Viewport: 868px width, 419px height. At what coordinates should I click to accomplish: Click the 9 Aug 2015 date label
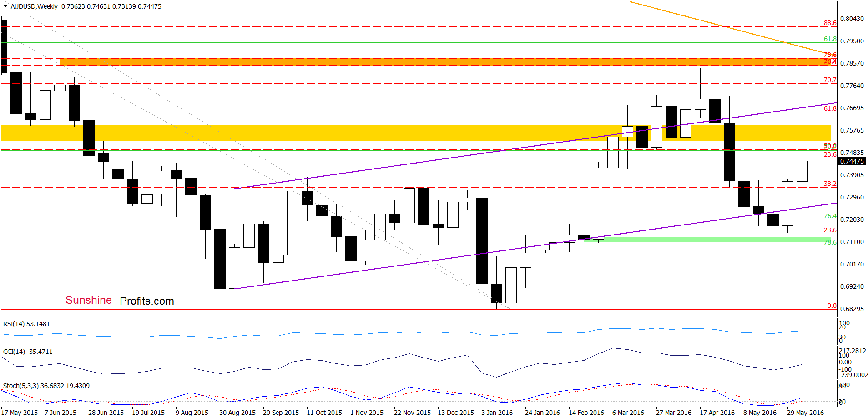[x=192, y=413]
